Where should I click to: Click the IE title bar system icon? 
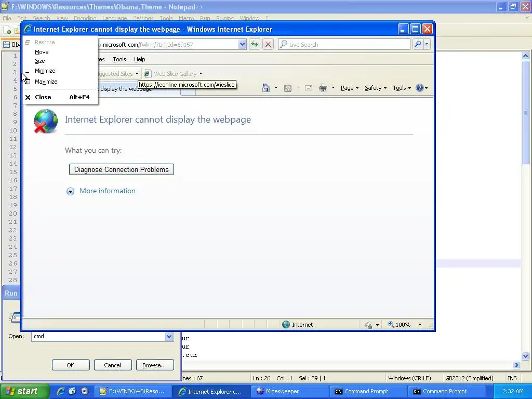(x=28, y=29)
